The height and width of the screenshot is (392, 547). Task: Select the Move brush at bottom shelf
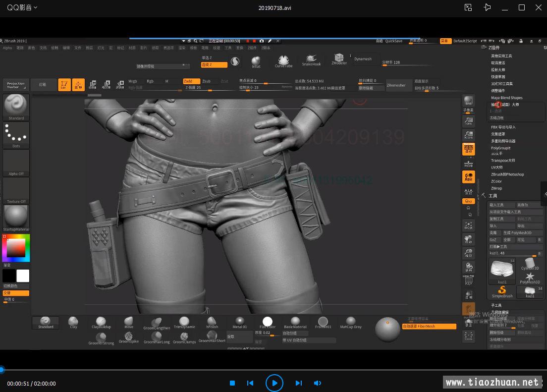coord(129,323)
